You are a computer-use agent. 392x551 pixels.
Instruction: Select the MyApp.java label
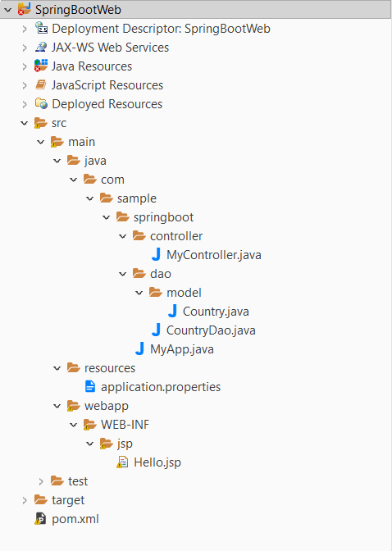[x=182, y=349]
